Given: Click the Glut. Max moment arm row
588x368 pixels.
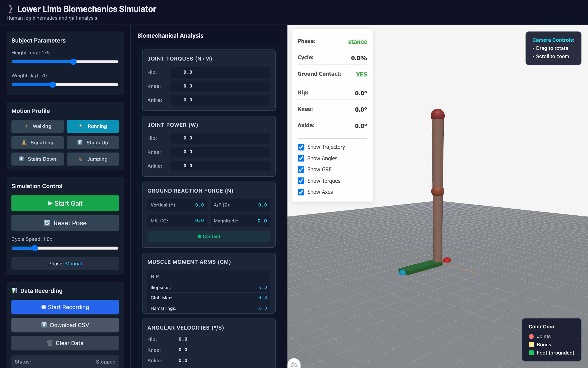Looking at the screenshot, I should 209,298.
